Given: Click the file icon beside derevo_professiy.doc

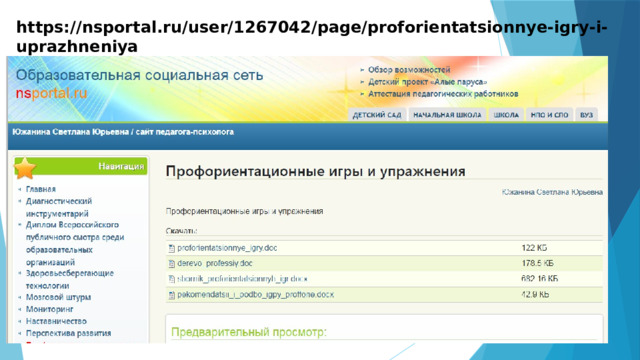Looking at the screenshot, I should coord(172,264).
